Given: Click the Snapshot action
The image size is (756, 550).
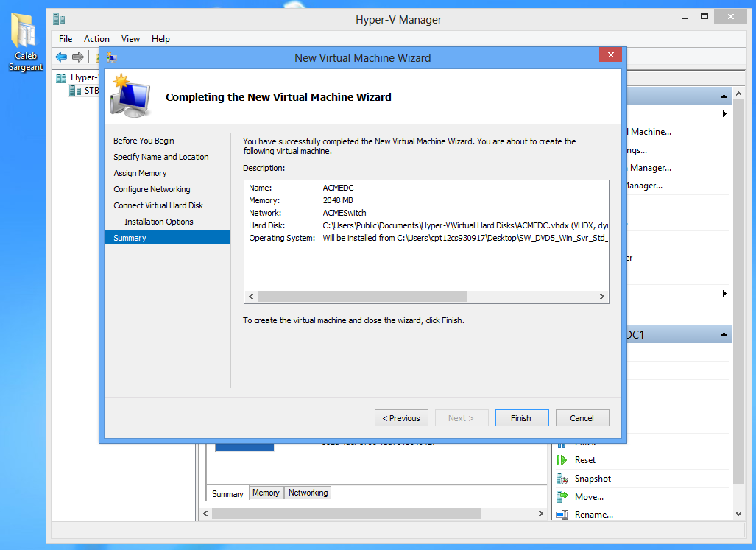Looking at the screenshot, I should tap(593, 479).
